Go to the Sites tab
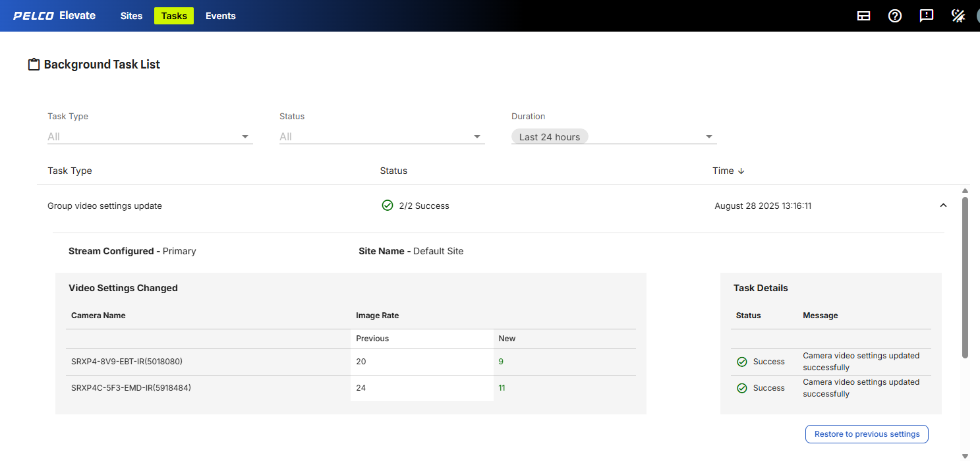 pos(131,16)
